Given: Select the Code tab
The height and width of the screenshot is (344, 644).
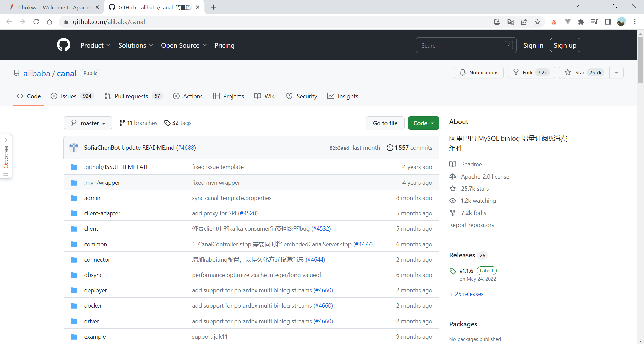Looking at the screenshot, I should (x=29, y=96).
